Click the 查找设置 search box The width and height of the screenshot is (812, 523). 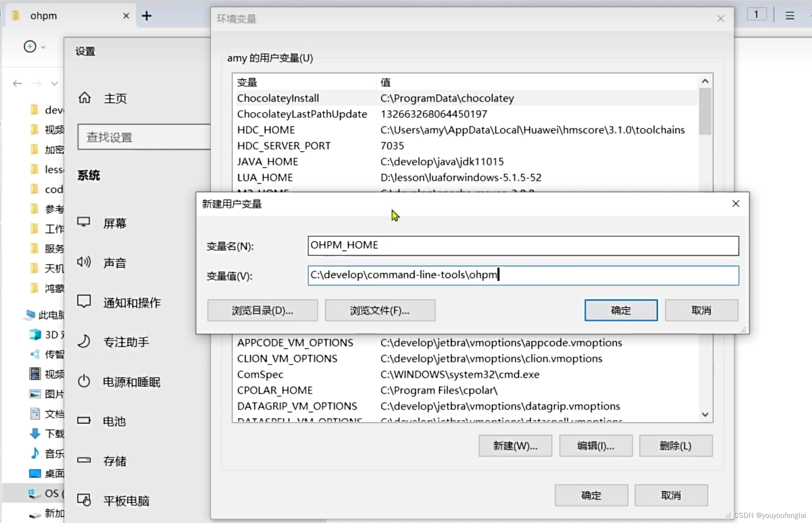click(x=144, y=137)
